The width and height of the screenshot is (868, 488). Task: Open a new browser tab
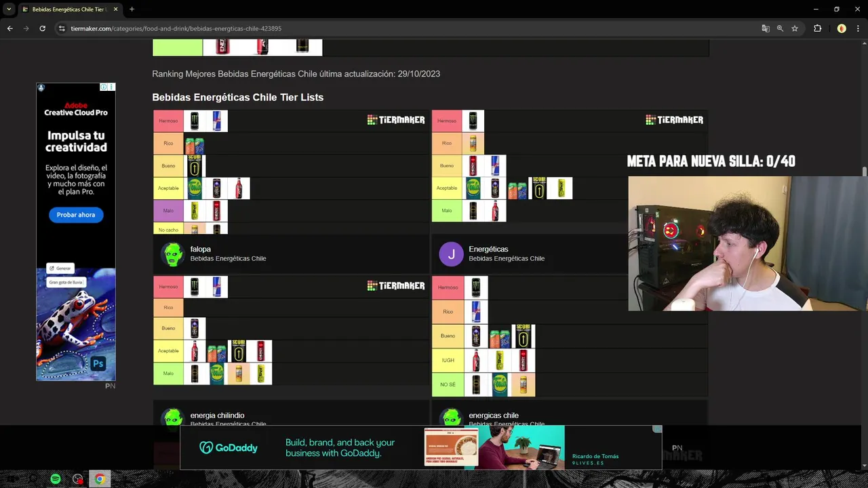132,9
